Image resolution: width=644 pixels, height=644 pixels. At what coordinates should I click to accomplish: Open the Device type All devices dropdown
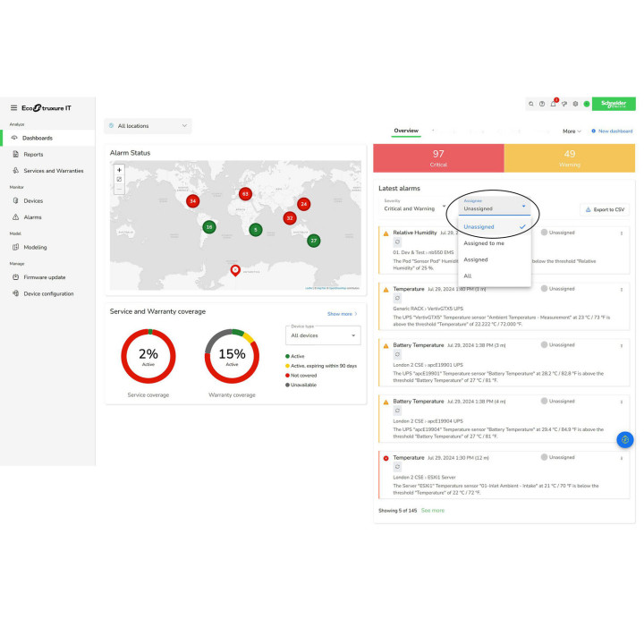[x=323, y=335]
